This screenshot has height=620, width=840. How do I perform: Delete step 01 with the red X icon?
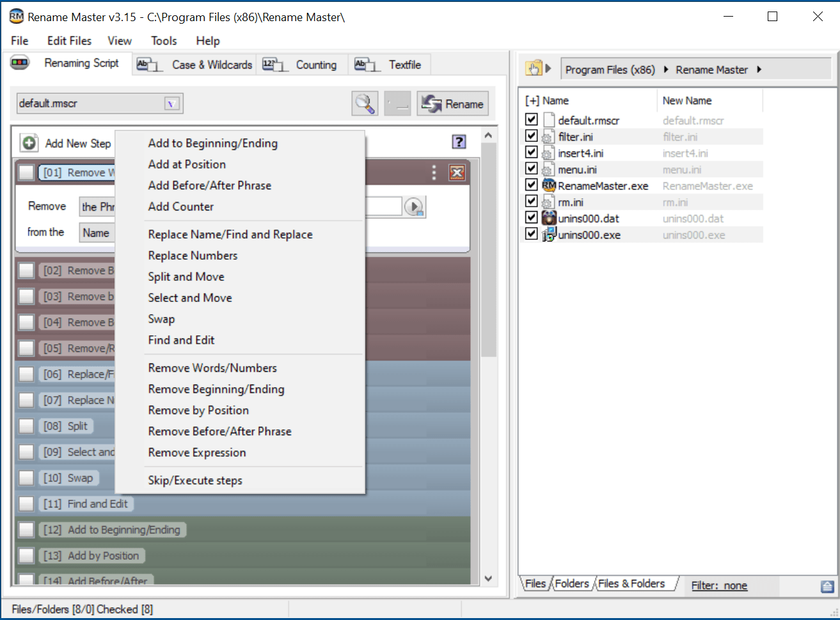pyautogui.click(x=456, y=173)
